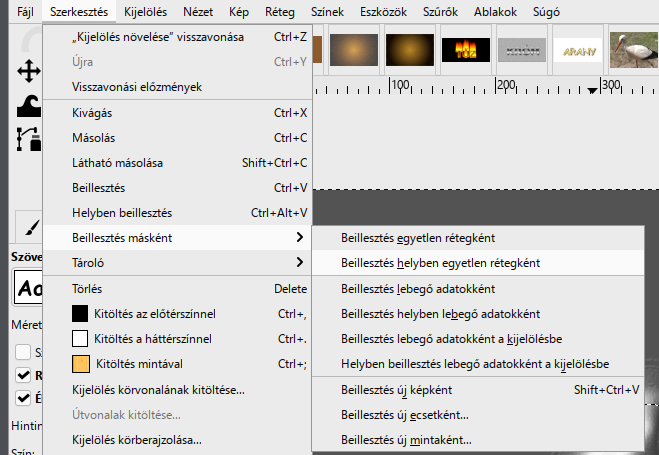Choose Kitöltés a háttérszínnel

tap(177, 339)
